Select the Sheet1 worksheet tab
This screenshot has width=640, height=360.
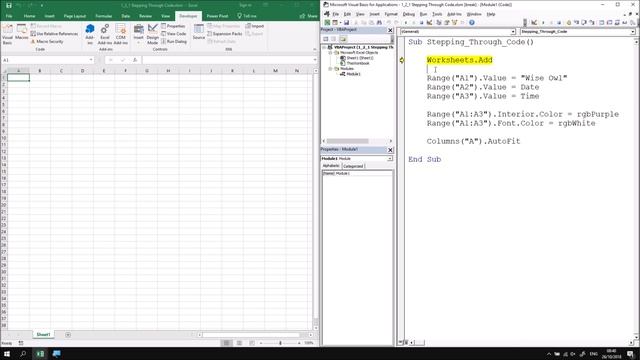coord(43,335)
